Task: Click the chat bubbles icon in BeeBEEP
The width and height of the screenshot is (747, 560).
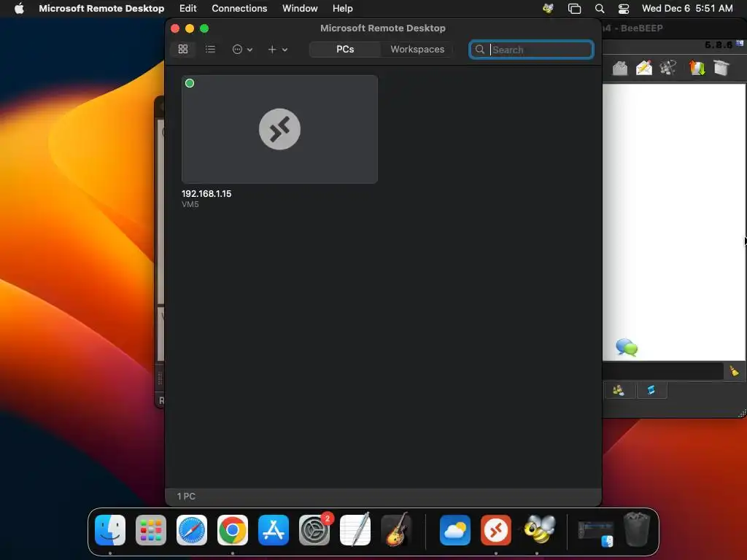Action: click(627, 347)
